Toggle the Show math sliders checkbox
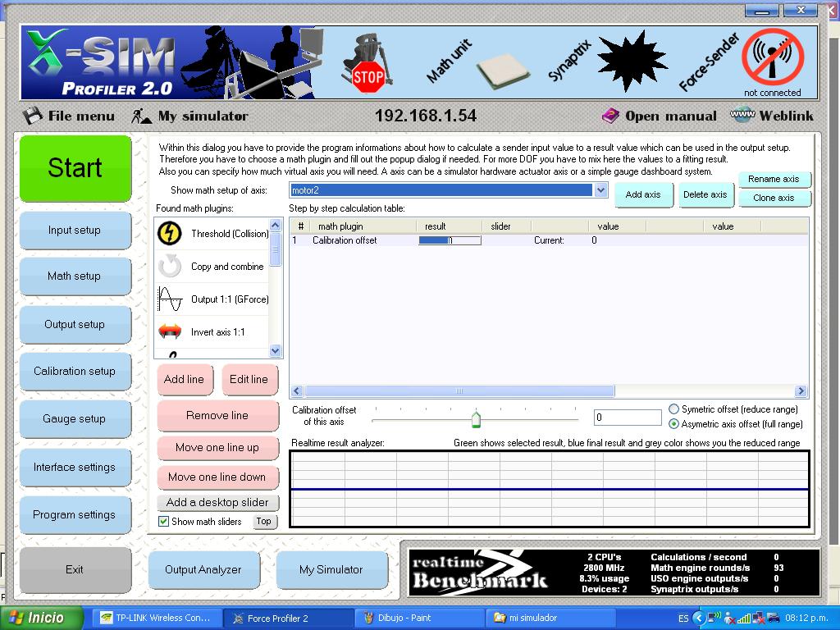 [x=164, y=521]
